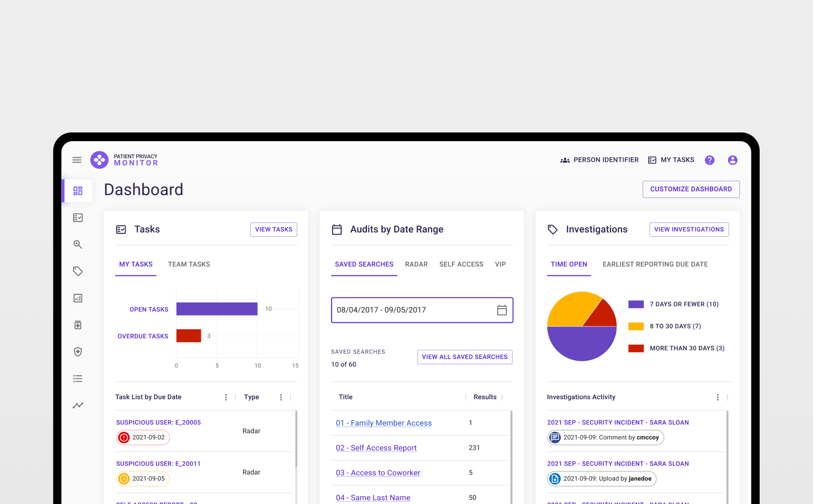Image resolution: width=813 pixels, height=504 pixels.
Task: Click the View Investigations button
Action: click(689, 229)
